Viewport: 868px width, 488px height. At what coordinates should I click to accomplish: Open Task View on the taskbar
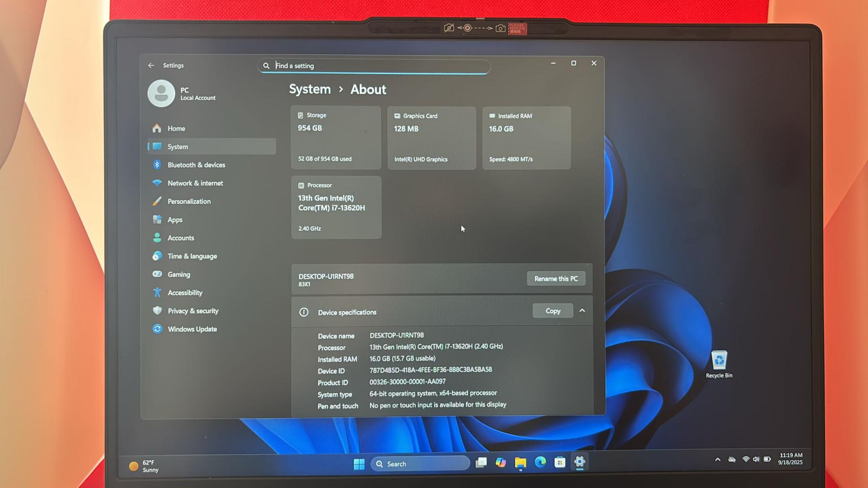pyautogui.click(x=481, y=462)
